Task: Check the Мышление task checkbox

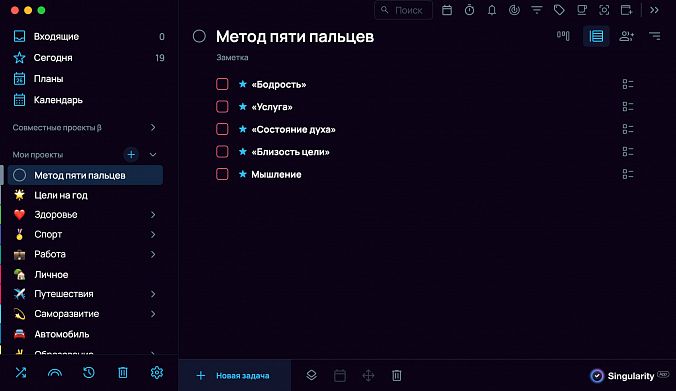Action: [222, 174]
